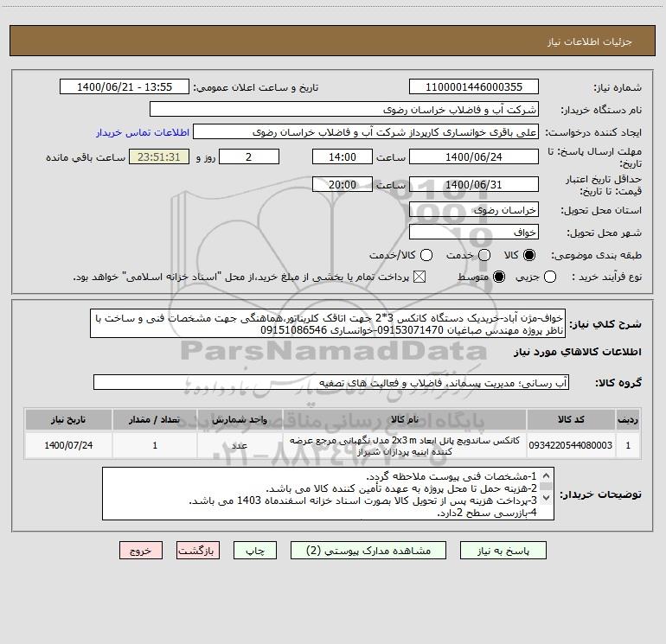Click the need date cell 1400/07/24
The width and height of the screenshot is (666, 644).
tap(68, 445)
